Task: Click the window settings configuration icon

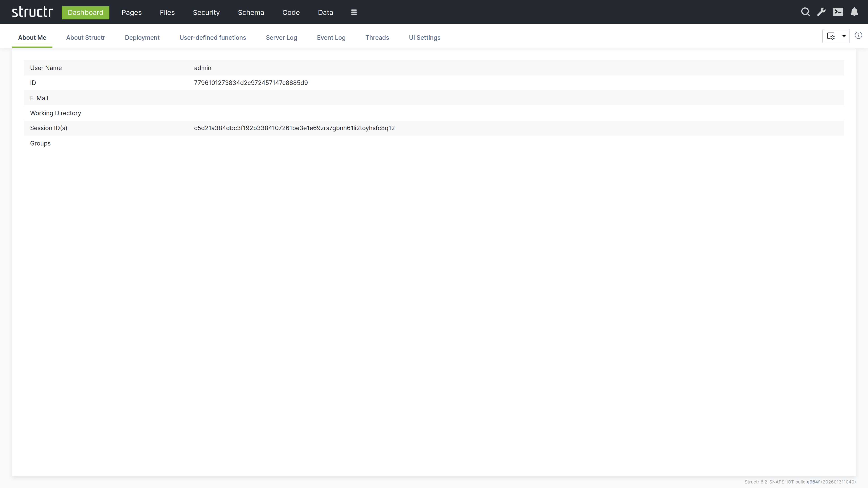Action: point(831,36)
